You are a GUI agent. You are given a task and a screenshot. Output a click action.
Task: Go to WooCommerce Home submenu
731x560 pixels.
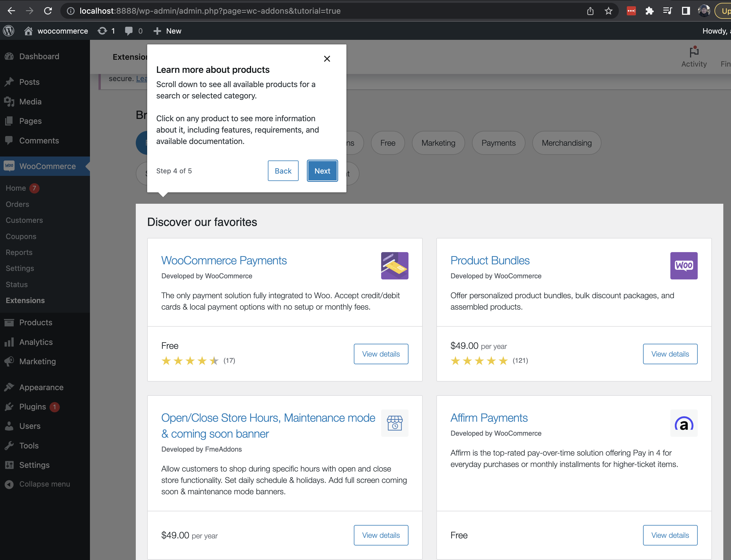[16, 188]
